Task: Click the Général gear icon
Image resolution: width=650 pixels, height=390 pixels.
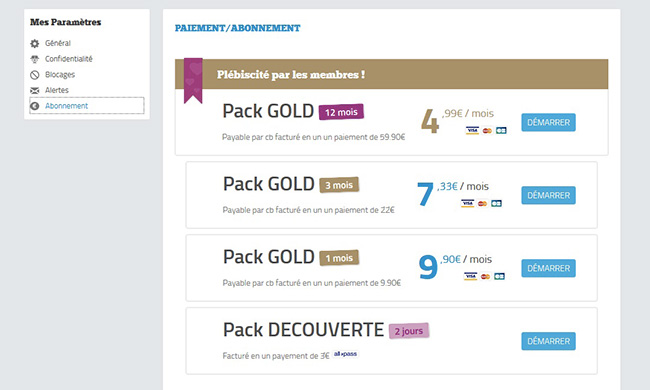Action: coord(35,44)
